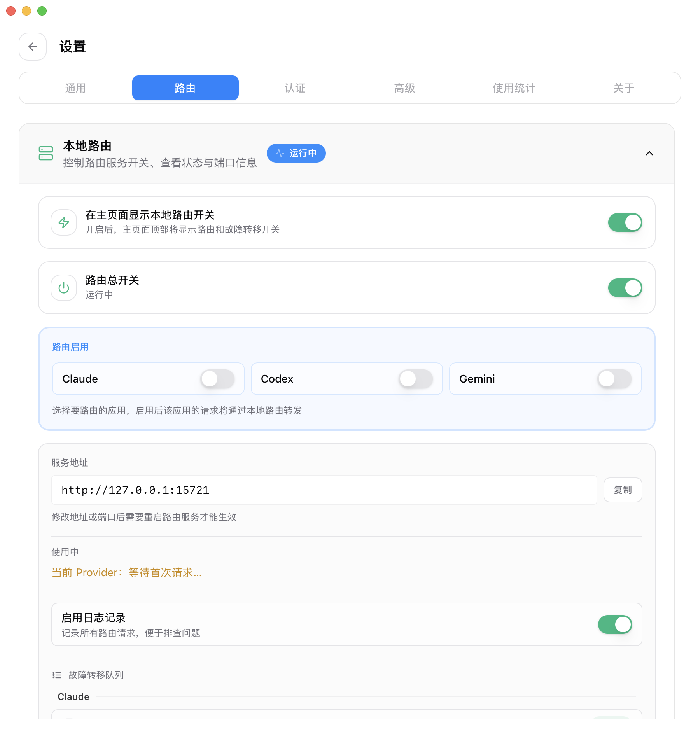Open the 关于 tab
This screenshot has width=700, height=731.
pyautogui.click(x=624, y=88)
